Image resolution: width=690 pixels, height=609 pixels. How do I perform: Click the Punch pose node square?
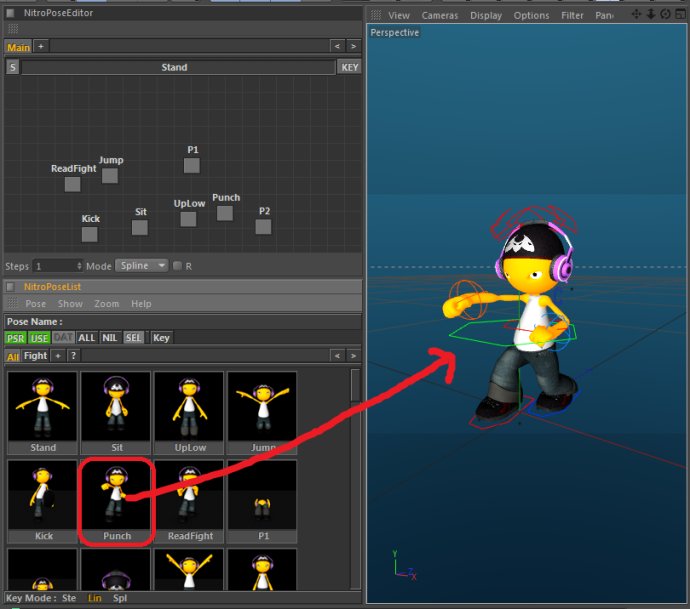pos(225,213)
